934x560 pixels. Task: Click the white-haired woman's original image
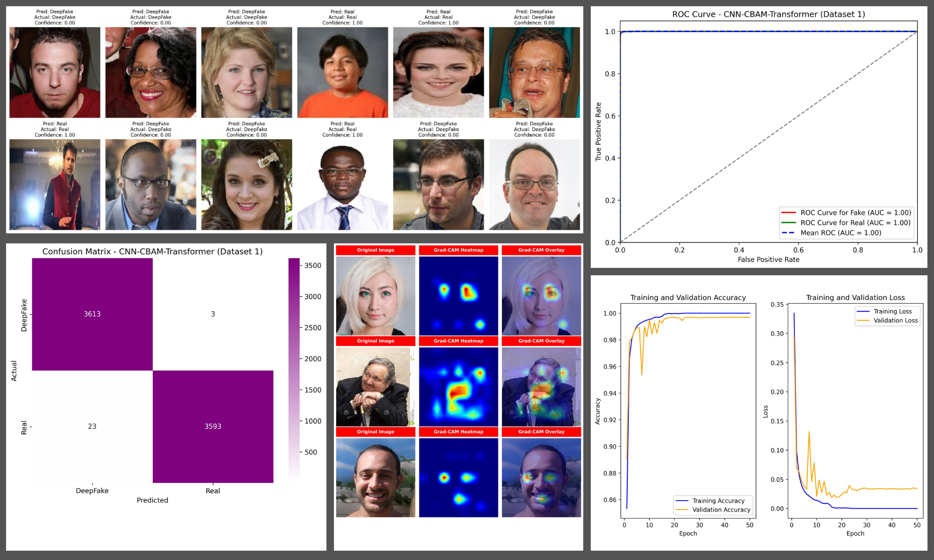tap(375, 296)
